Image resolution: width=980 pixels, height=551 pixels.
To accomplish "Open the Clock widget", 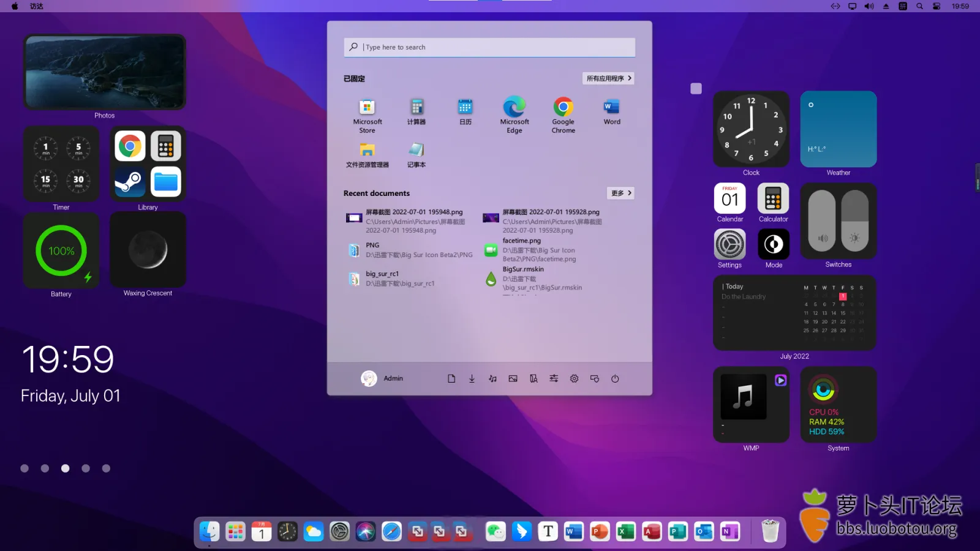I will [751, 129].
